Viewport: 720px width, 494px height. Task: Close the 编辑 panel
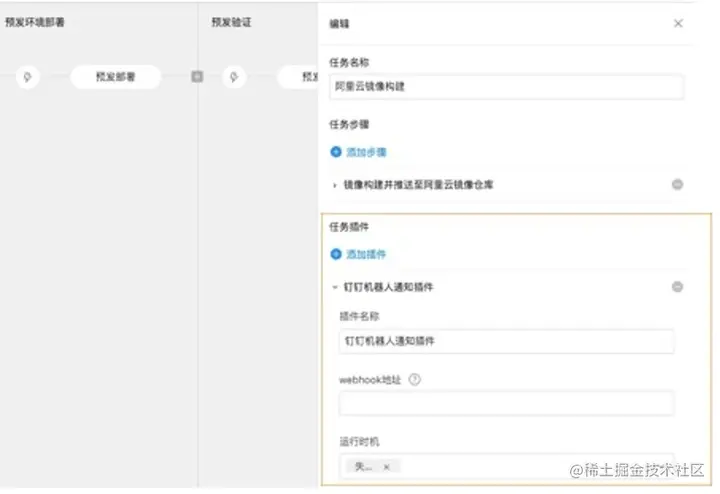point(678,23)
